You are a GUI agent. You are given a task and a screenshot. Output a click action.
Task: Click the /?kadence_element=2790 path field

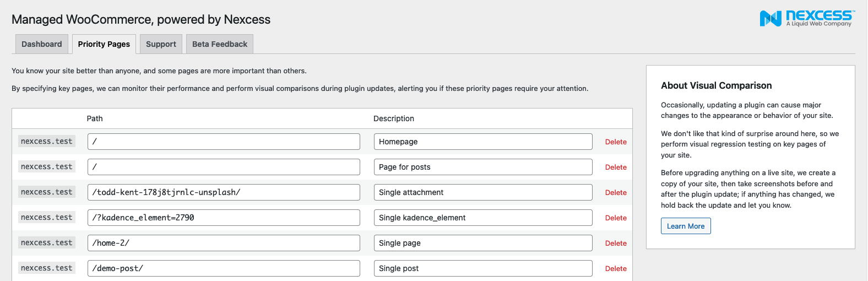point(223,218)
